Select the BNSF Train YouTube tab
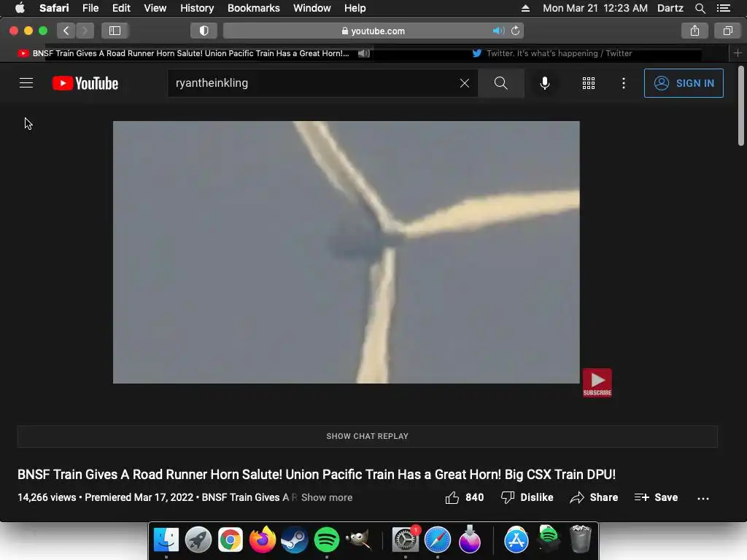The width and height of the screenshot is (747, 560). pos(190,53)
